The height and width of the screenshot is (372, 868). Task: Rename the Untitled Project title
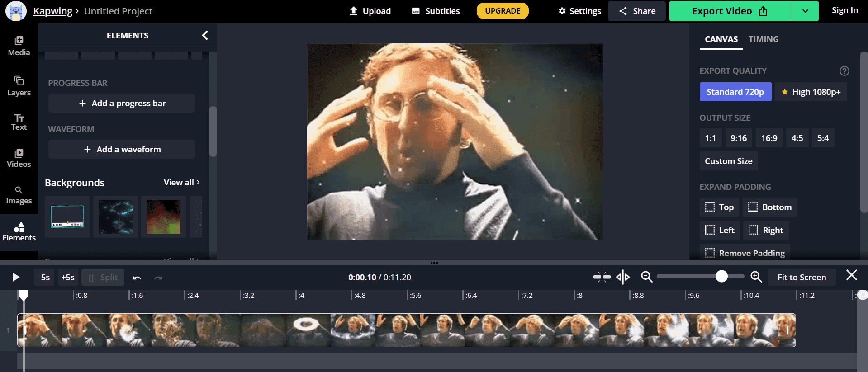point(118,11)
